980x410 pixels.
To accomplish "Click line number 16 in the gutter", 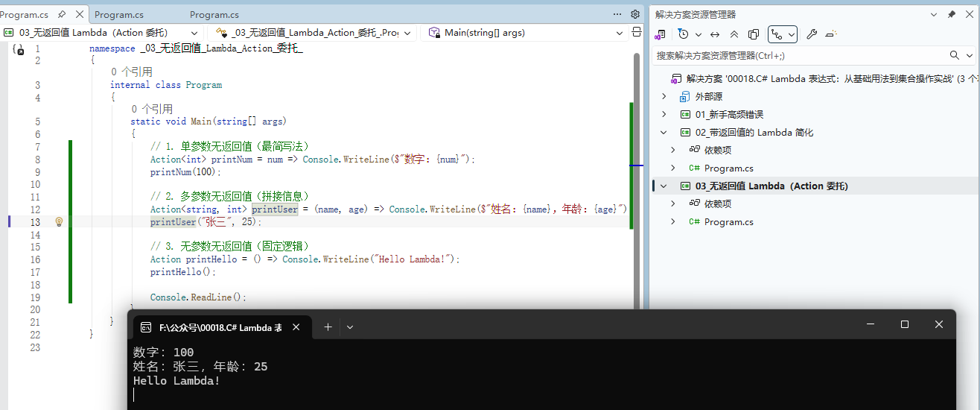I will (36, 259).
